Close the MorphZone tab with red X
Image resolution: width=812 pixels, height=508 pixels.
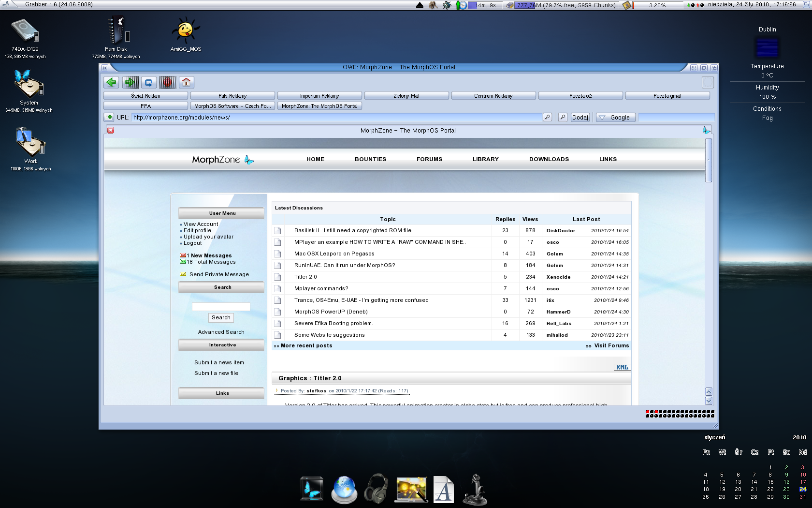[x=111, y=130]
